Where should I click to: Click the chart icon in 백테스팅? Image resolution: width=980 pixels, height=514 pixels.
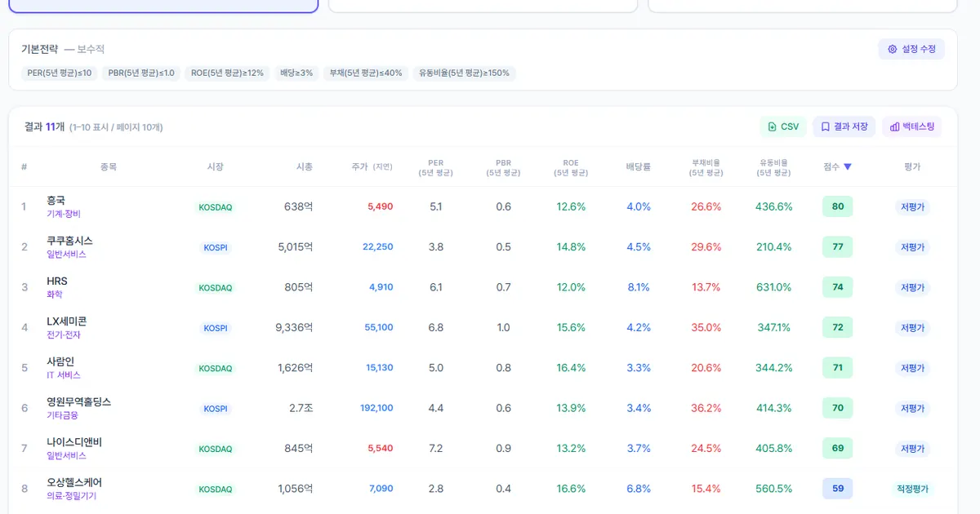coord(894,126)
